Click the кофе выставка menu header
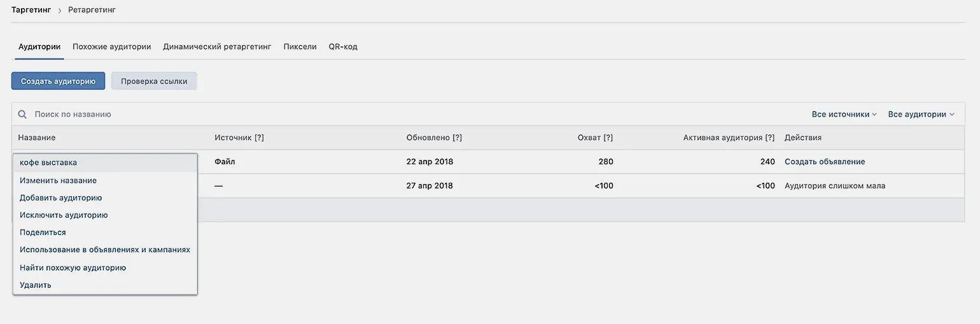 [48, 162]
